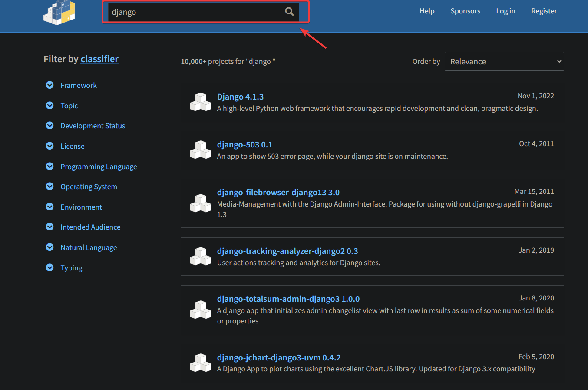This screenshot has height=390, width=588.
Task: Expand the Typing filter chevron
Action: (x=50, y=267)
